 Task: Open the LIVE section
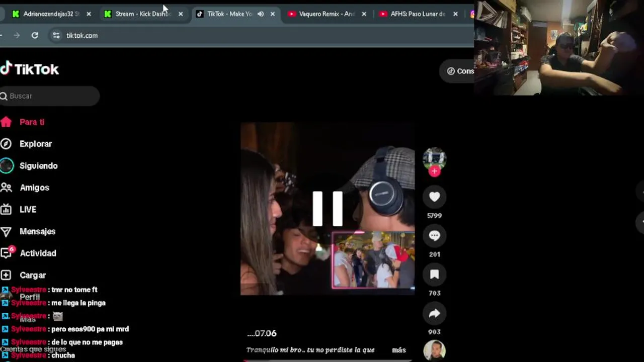pyautogui.click(x=28, y=210)
